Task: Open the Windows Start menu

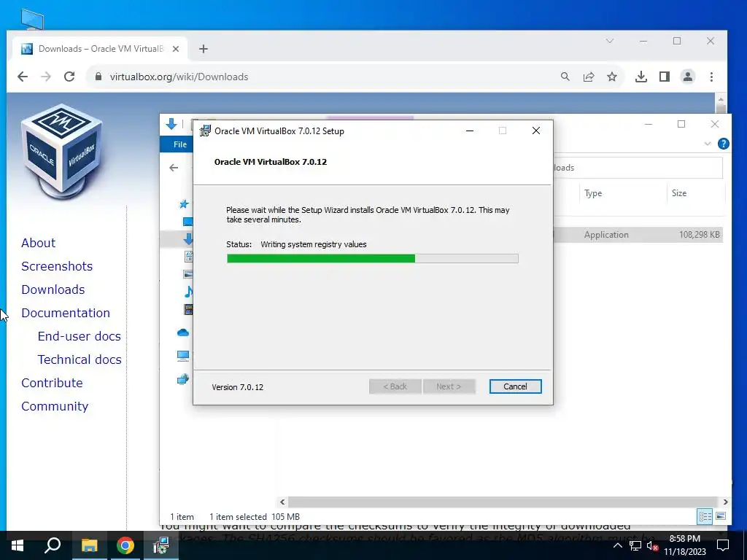Action: pos(18,545)
